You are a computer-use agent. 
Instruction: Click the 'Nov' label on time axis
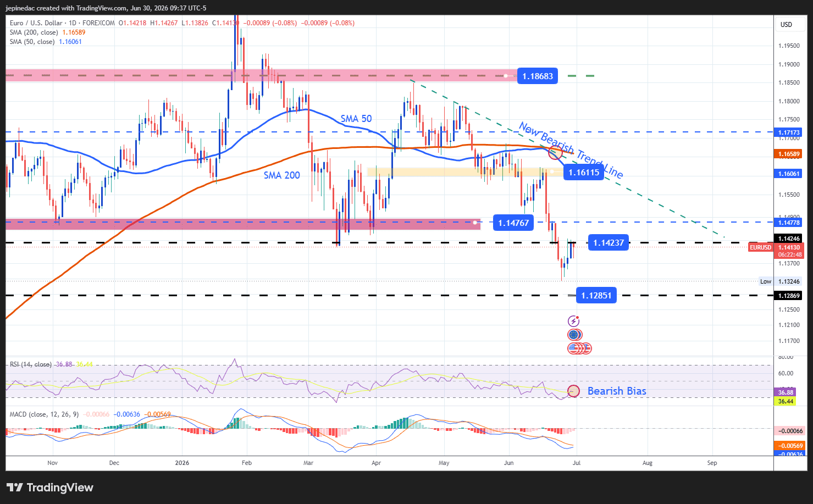click(x=52, y=463)
